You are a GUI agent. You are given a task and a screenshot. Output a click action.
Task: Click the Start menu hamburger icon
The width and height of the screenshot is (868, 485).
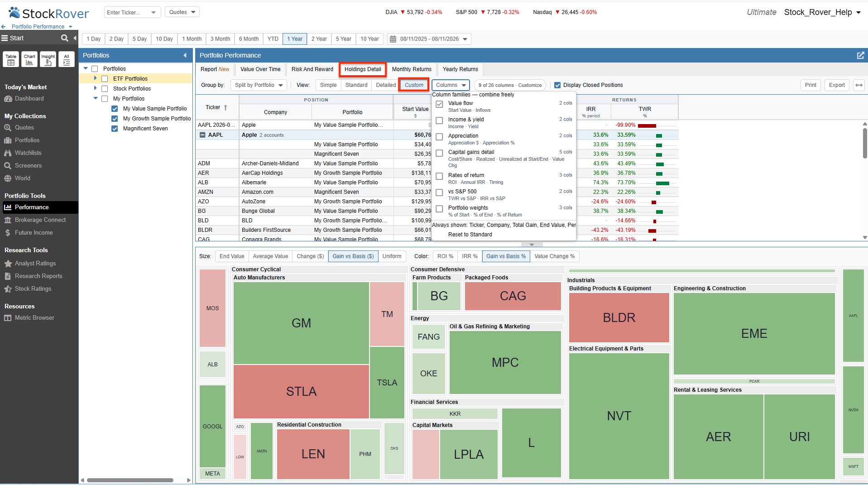click(5, 38)
